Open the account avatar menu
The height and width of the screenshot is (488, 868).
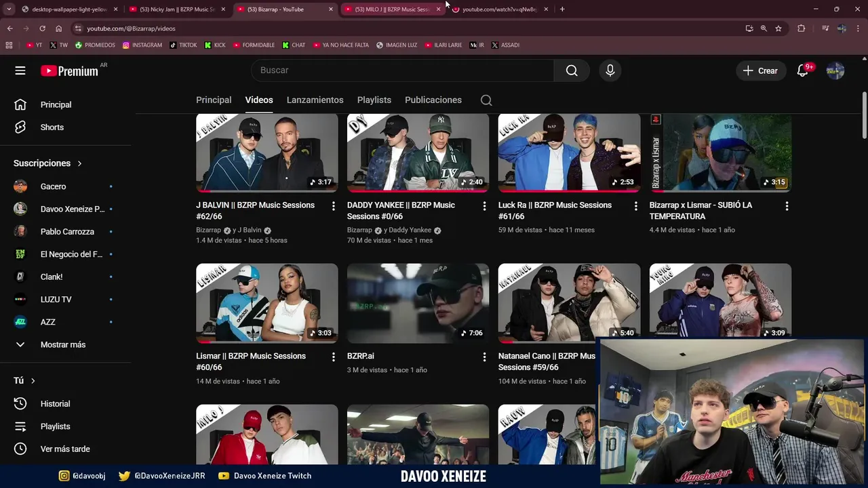[x=835, y=70]
